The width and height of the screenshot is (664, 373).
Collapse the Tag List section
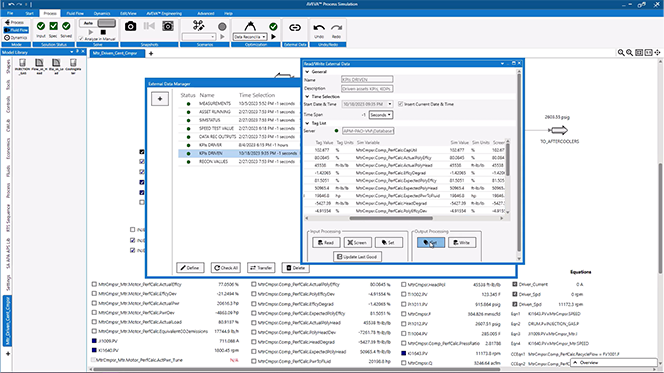(307, 123)
